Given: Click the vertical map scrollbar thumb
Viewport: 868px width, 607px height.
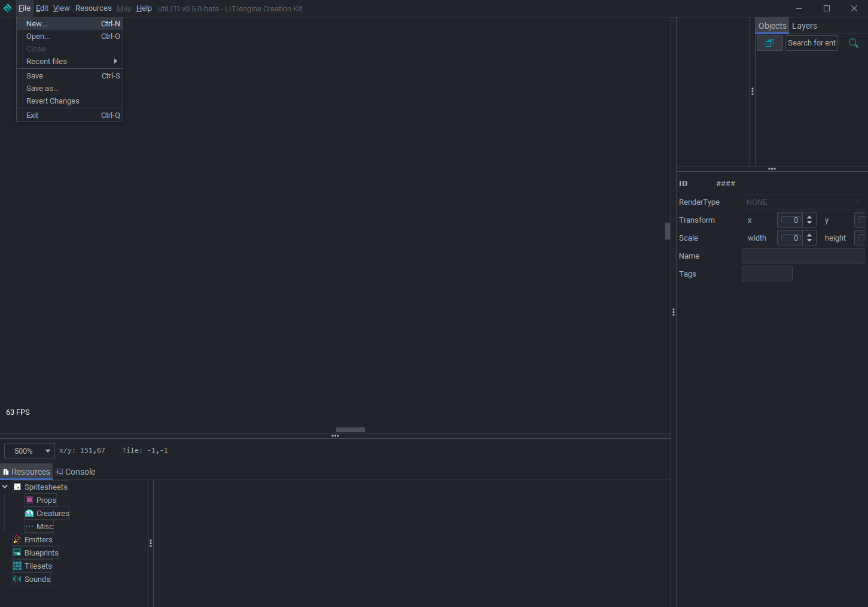Looking at the screenshot, I should point(668,231).
